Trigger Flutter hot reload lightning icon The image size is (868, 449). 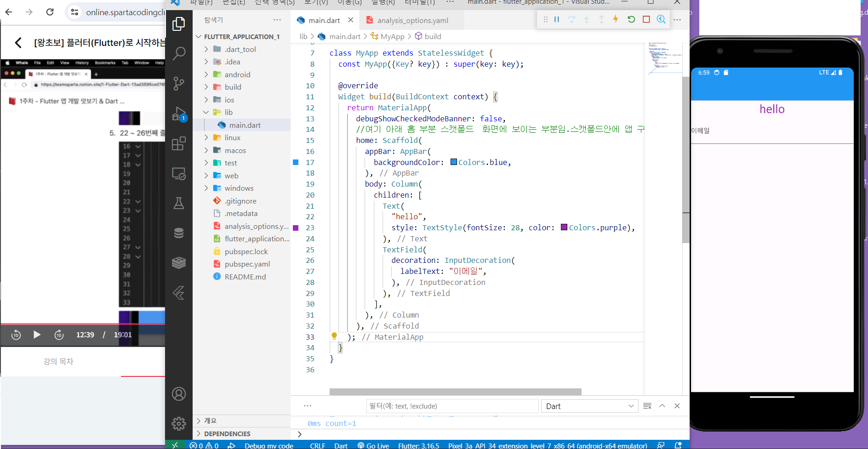[616, 19]
